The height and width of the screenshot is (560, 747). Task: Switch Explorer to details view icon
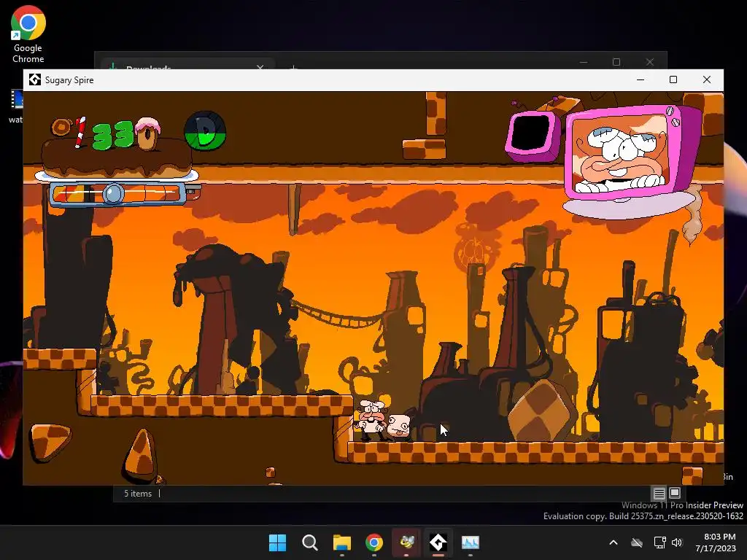[x=659, y=494]
